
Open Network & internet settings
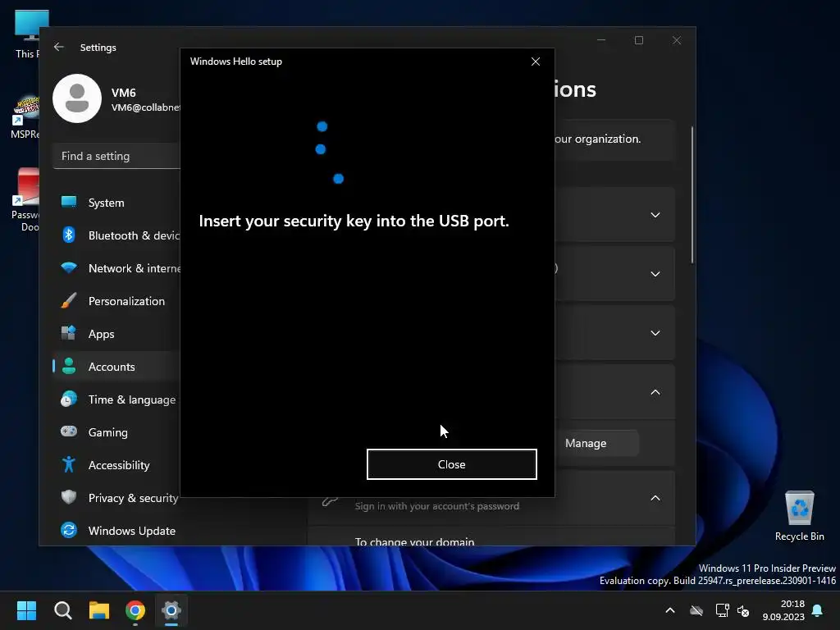[x=116, y=268]
